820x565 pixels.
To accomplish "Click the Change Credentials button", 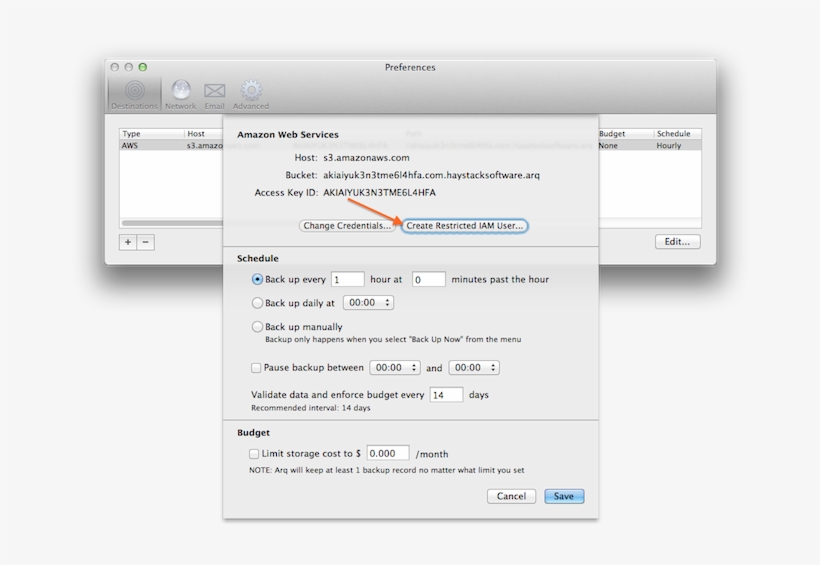I will (x=347, y=226).
